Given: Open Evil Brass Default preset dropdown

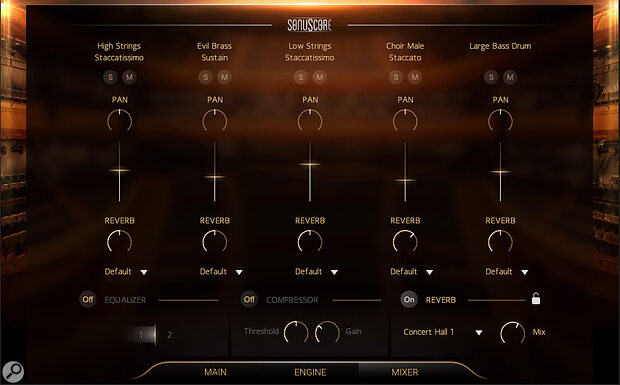Looking at the screenshot, I should click(221, 272).
